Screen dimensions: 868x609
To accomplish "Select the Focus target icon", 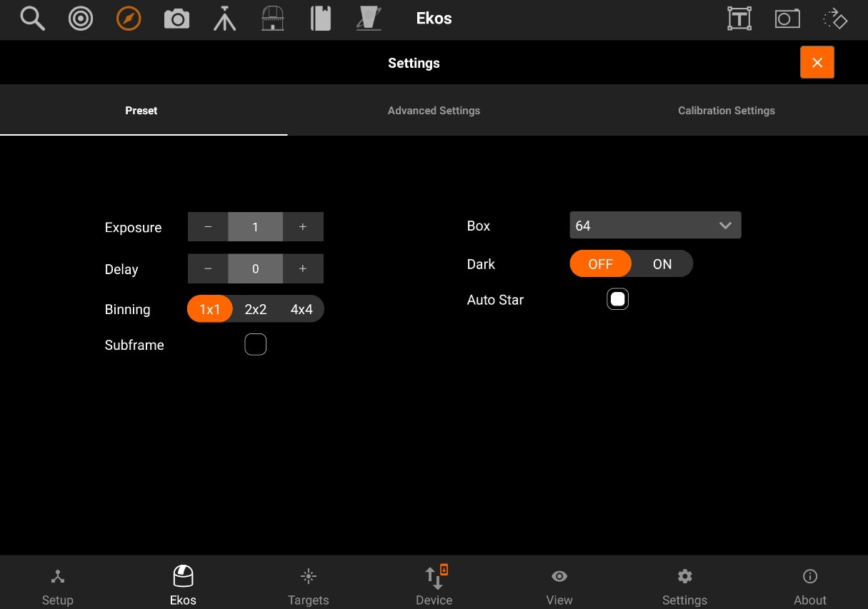I will [x=81, y=19].
